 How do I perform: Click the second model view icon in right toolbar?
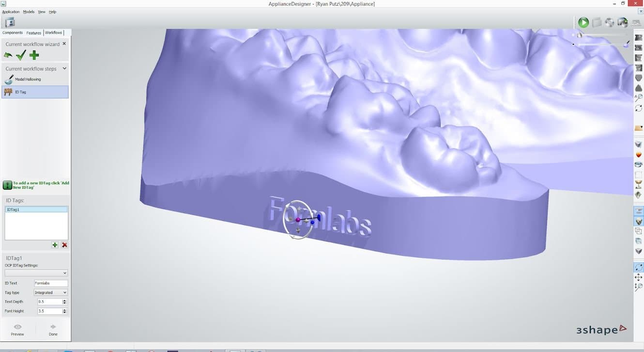pos(639,47)
